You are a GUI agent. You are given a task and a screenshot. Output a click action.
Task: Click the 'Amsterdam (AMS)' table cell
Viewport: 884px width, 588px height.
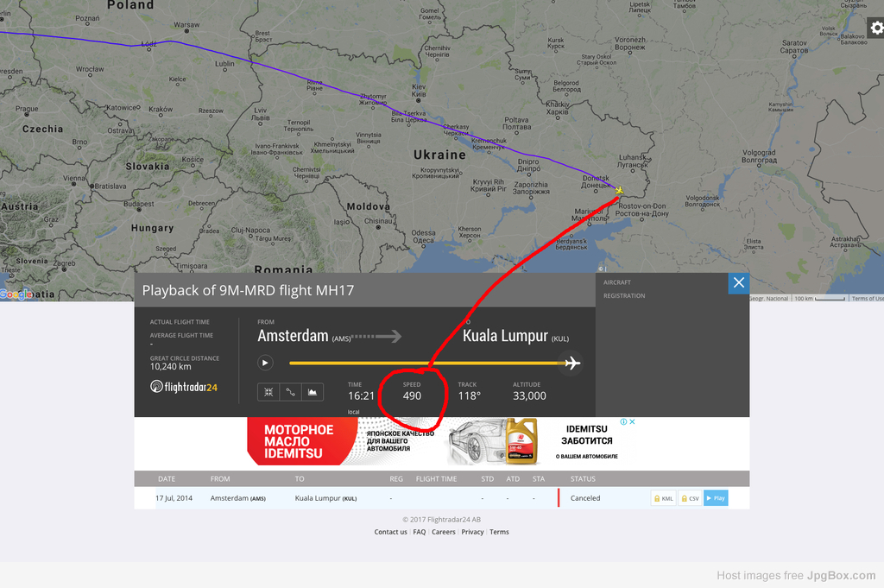[238, 498]
